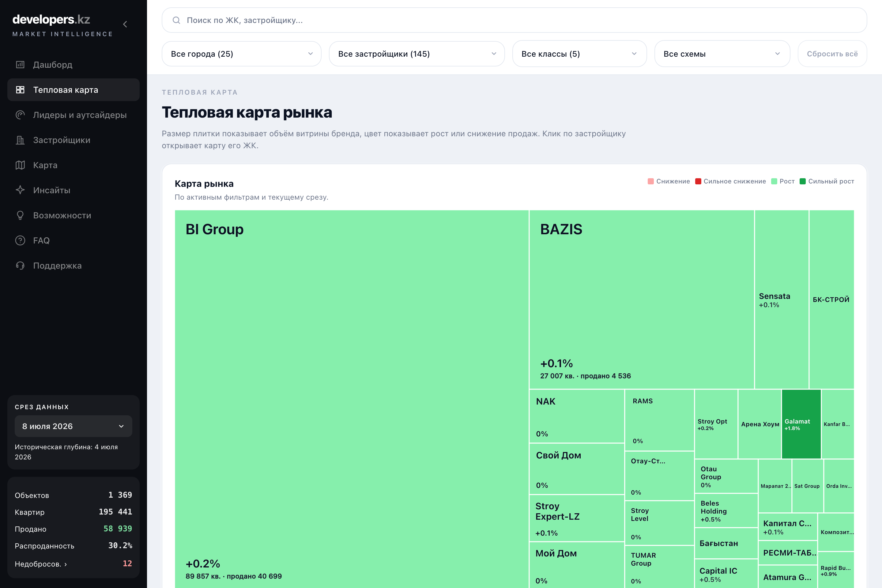
Task: Click the Stroy Level tile
Action: 659,523
